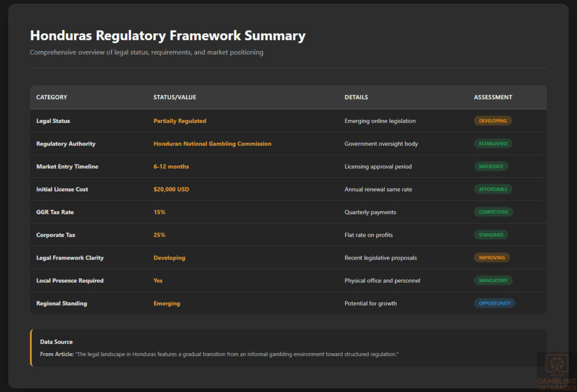The image size is (577, 392).
Task: Click the ASSESSMENT column header
Action: (492, 97)
